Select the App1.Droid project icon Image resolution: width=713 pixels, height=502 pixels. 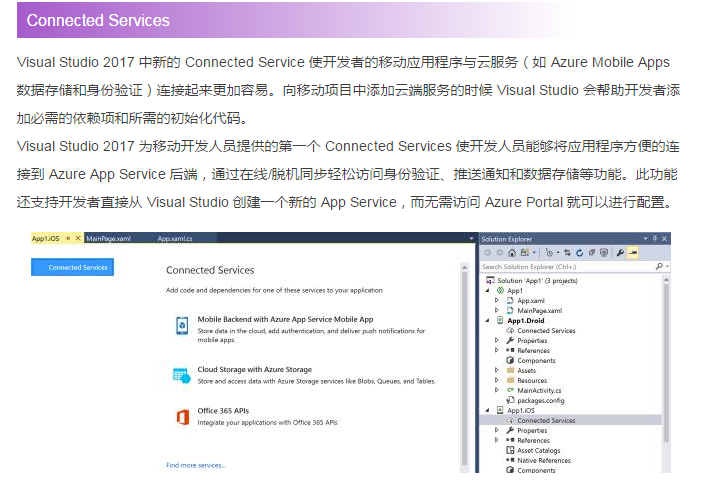(x=500, y=321)
